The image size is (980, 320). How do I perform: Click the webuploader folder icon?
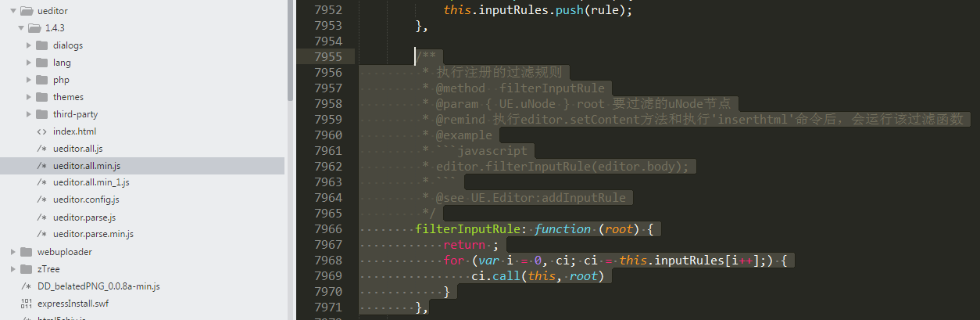tap(27, 252)
